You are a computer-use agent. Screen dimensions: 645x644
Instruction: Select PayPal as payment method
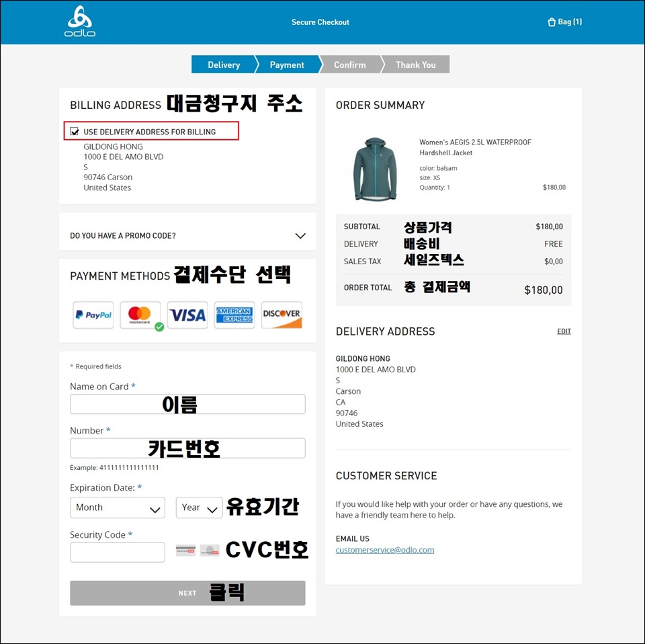coord(93,315)
